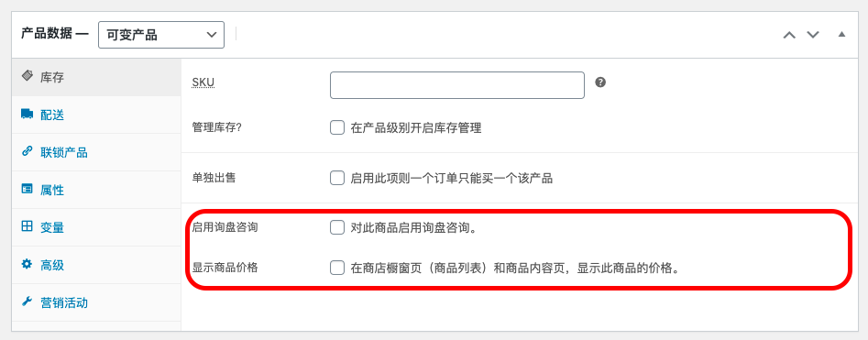This screenshot has width=868, height=340.
Task: Click the 属性 list icon
Action: tap(27, 189)
